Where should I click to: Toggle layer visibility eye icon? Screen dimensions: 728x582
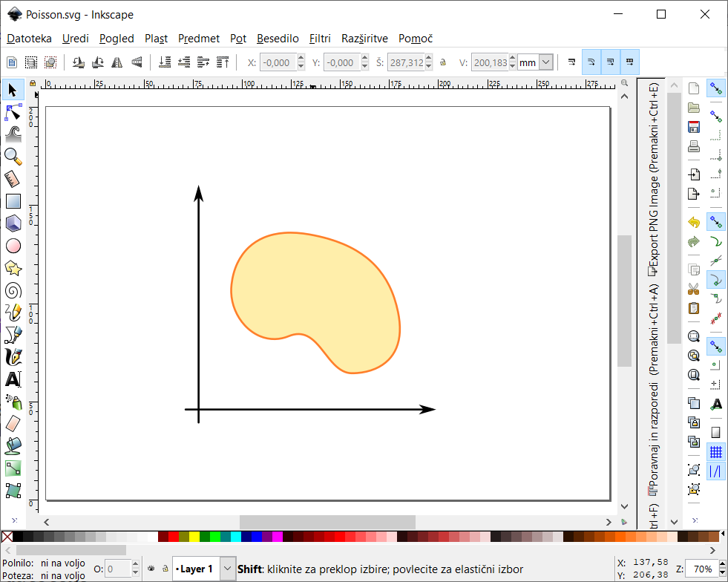[151, 569]
